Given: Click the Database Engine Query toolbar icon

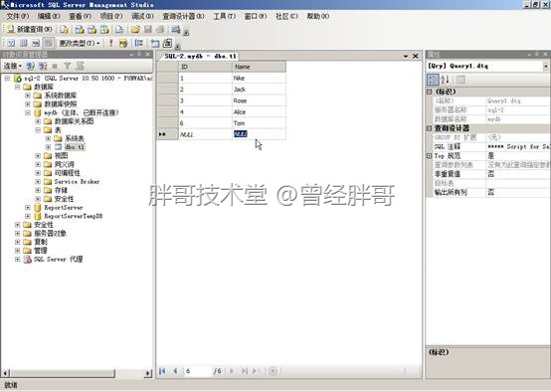Looking at the screenshot, I should click(65, 30).
